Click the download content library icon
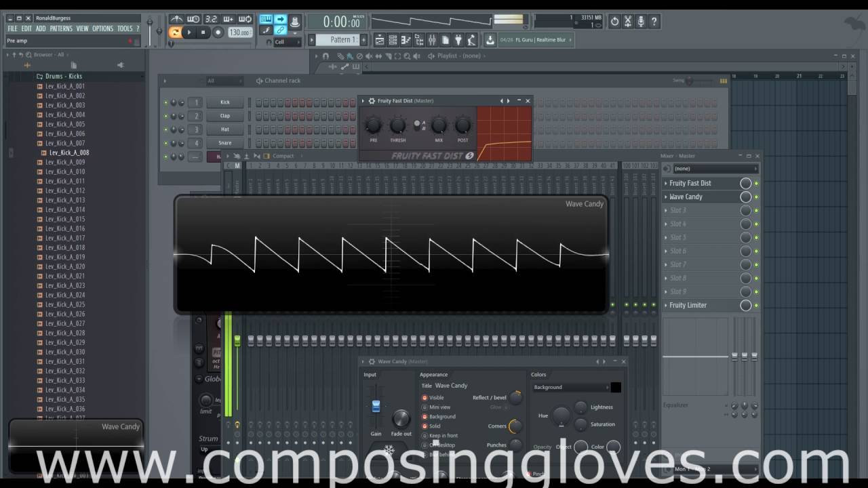Image resolution: width=868 pixels, height=488 pixels. 490,40
